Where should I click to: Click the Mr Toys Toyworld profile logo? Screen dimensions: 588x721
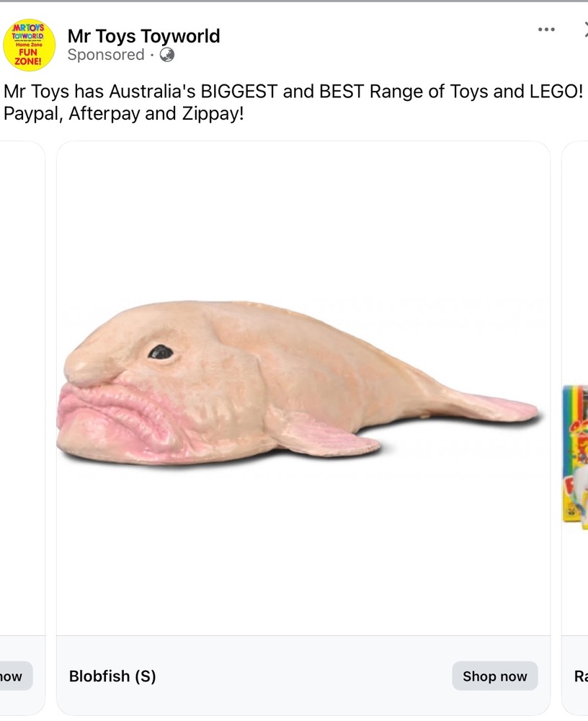tap(29, 45)
